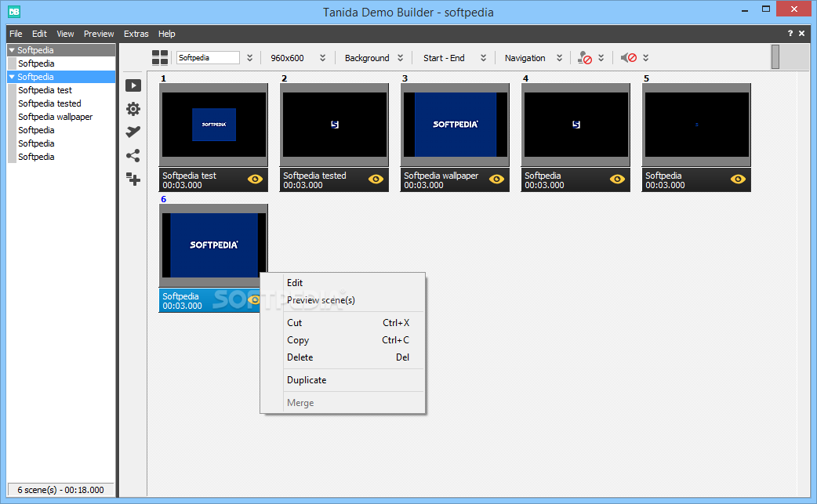Select scene 4 thumbnail

click(576, 125)
